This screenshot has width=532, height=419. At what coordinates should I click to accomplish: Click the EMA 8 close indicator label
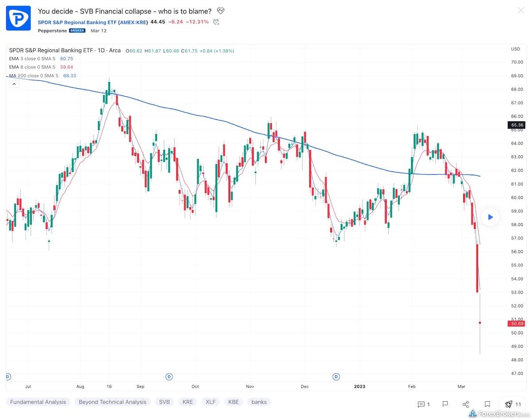(32, 67)
